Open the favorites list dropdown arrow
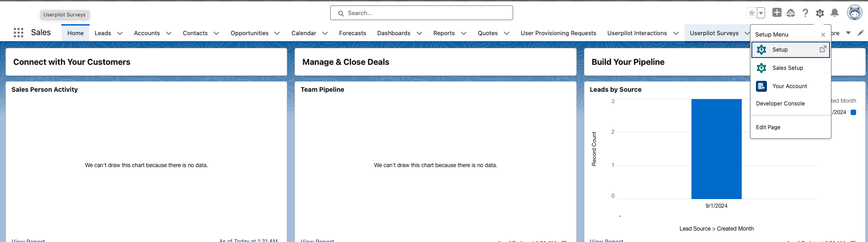The width and height of the screenshot is (868, 242). (761, 13)
